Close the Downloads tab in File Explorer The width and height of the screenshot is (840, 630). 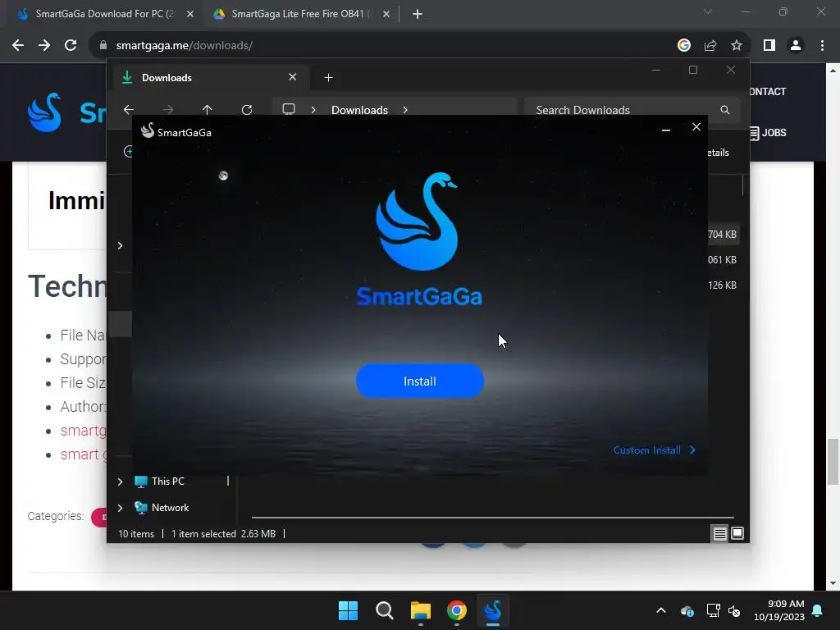[293, 77]
